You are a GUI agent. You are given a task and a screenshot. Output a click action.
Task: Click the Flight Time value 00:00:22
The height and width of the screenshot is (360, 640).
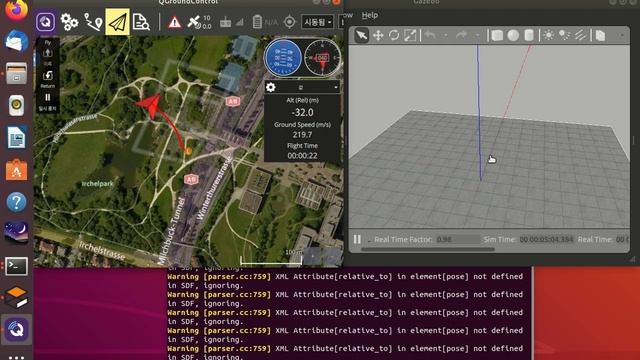tap(302, 156)
